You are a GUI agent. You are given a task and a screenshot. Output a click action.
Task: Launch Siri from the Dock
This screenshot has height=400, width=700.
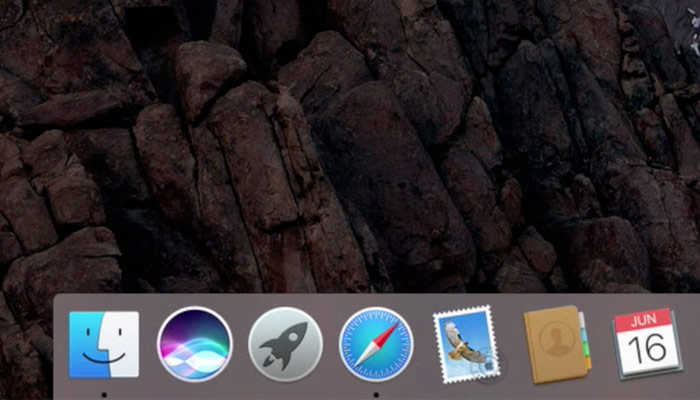[x=195, y=344]
